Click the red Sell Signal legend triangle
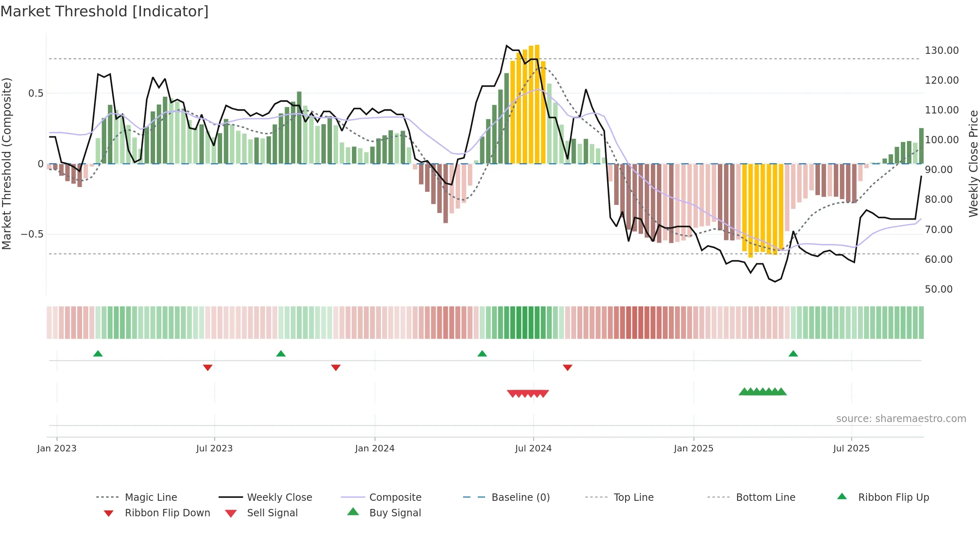 coord(231,513)
